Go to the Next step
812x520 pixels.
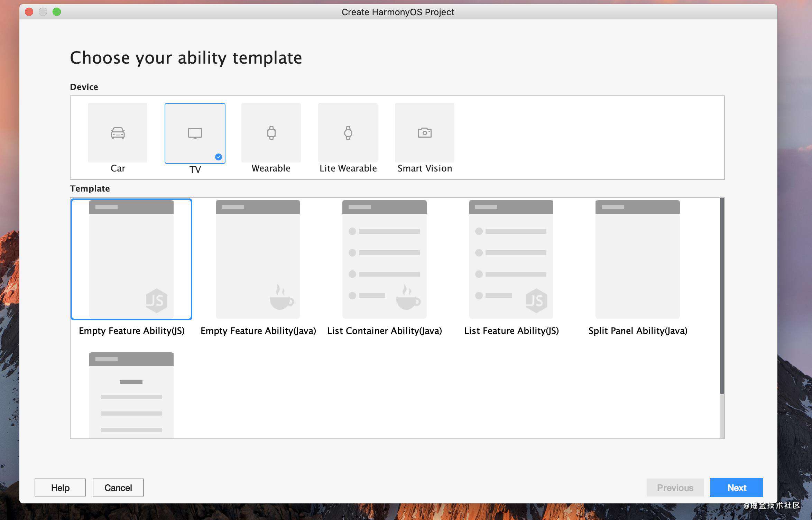(737, 488)
